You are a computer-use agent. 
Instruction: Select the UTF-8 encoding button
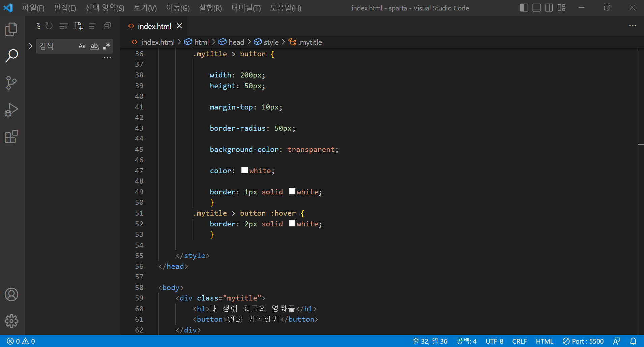point(495,341)
